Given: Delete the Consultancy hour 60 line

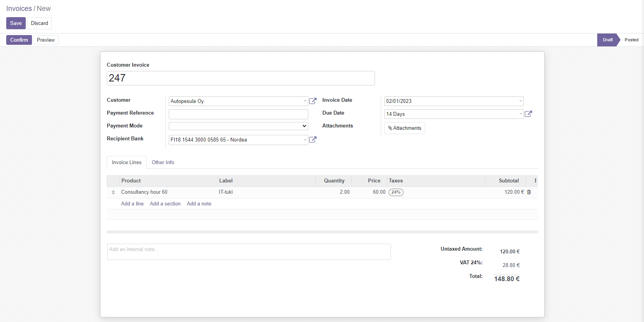Looking at the screenshot, I should click(x=529, y=192).
